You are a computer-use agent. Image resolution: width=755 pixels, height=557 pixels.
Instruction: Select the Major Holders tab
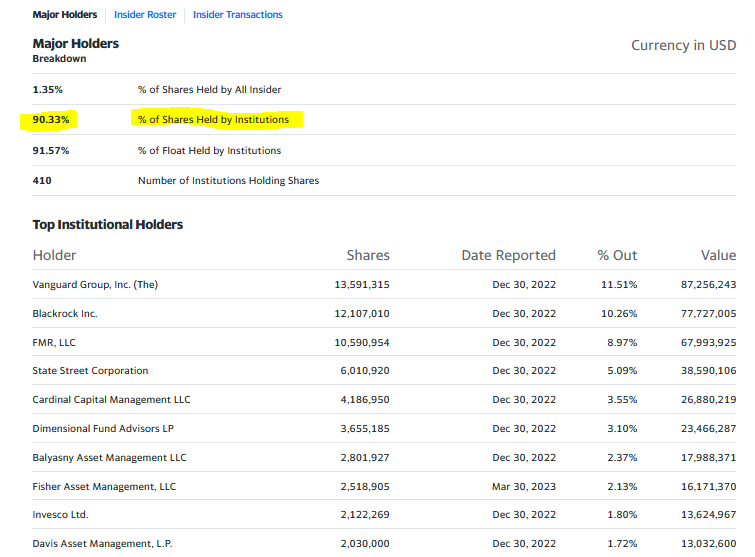point(65,14)
